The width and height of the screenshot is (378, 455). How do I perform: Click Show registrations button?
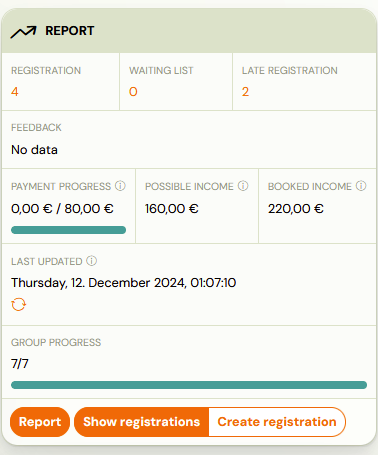(x=141, y=422)
